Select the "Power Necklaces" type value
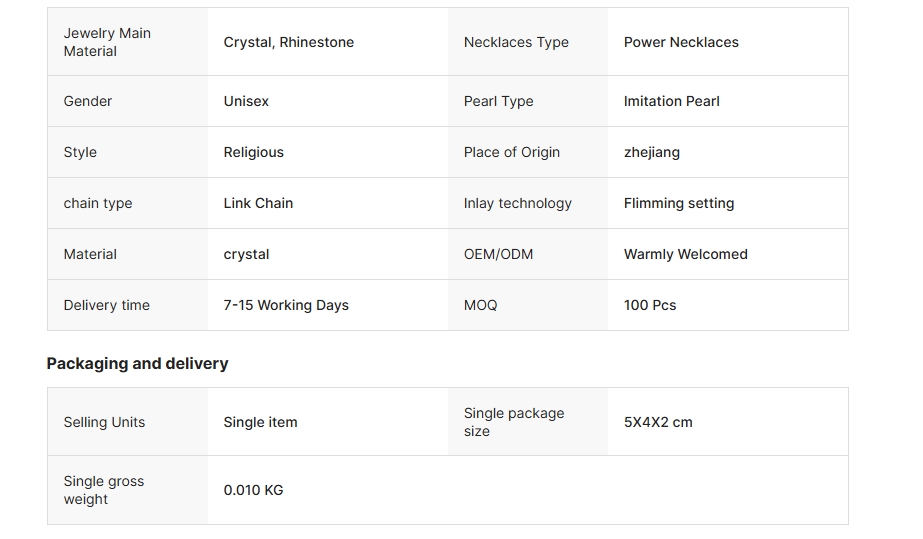The height and width of the screenshot is (539, 923). (x=681, y=42)
